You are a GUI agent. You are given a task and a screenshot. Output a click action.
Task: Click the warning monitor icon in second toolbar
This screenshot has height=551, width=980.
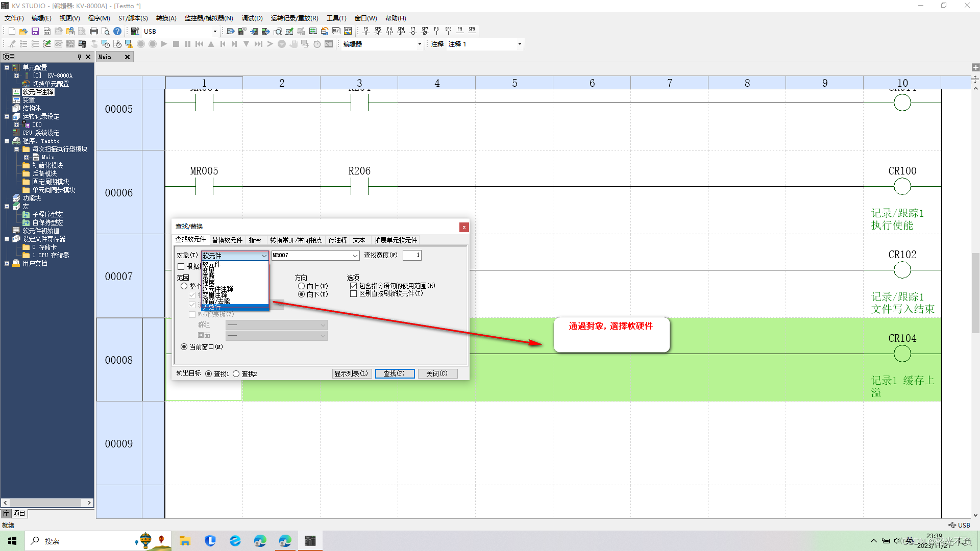[x=129, y=44]
